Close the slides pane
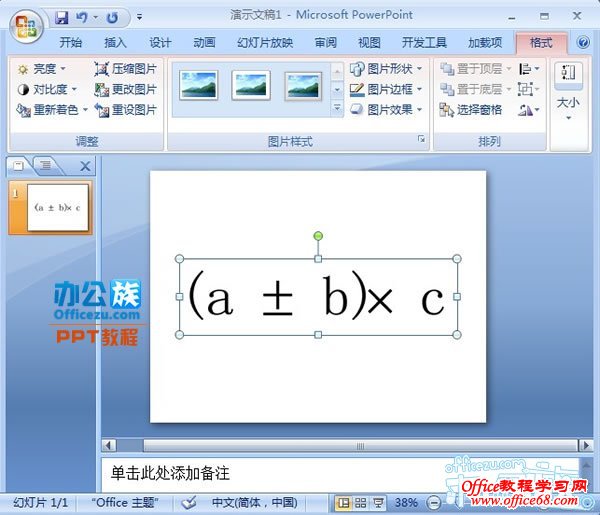This screenshot has height=515, width=600. click(x=85, y=166)
